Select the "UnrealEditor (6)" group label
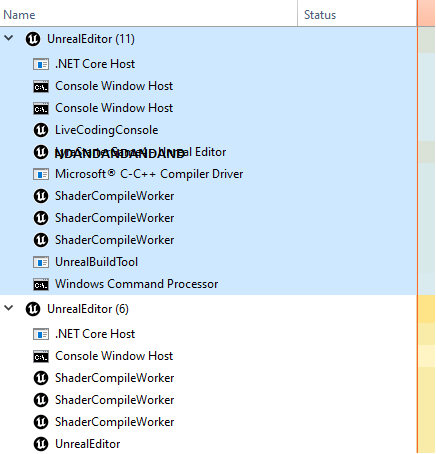Viewport: 436px width, 454px height. point(88,309)
